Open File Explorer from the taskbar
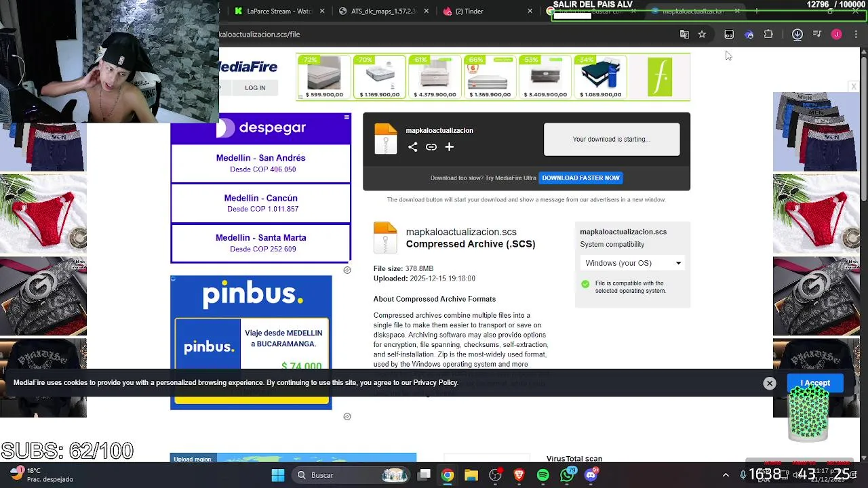This screenshot has height=488, width=868. point(471,475)
